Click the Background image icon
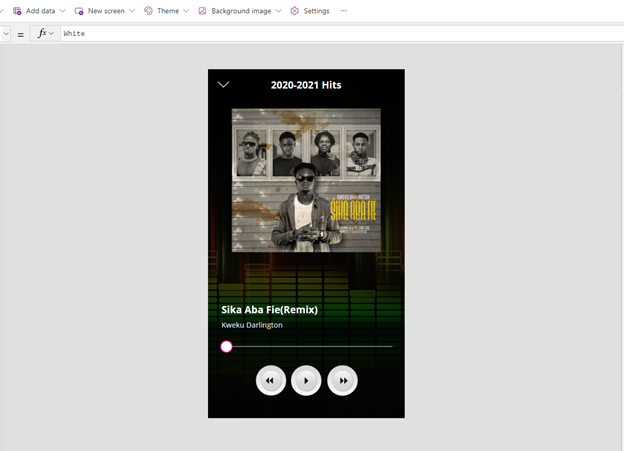 (x=202, y=11)
